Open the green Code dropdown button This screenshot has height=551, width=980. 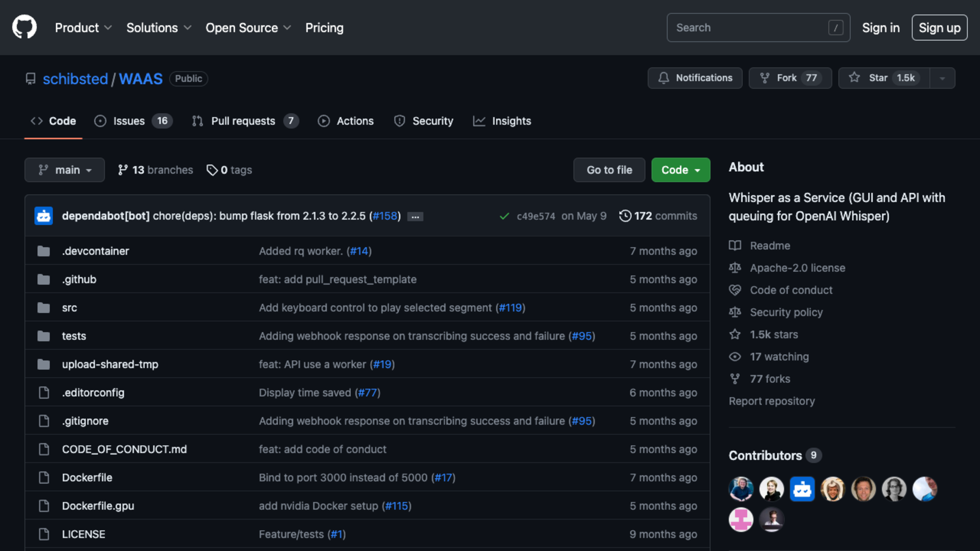(681, 170)
